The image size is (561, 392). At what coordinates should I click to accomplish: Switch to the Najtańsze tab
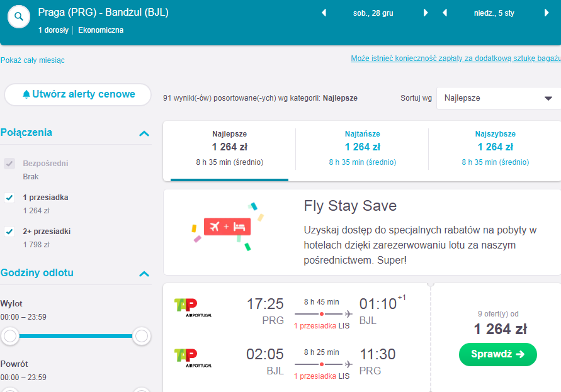click(x=362, y=148)
